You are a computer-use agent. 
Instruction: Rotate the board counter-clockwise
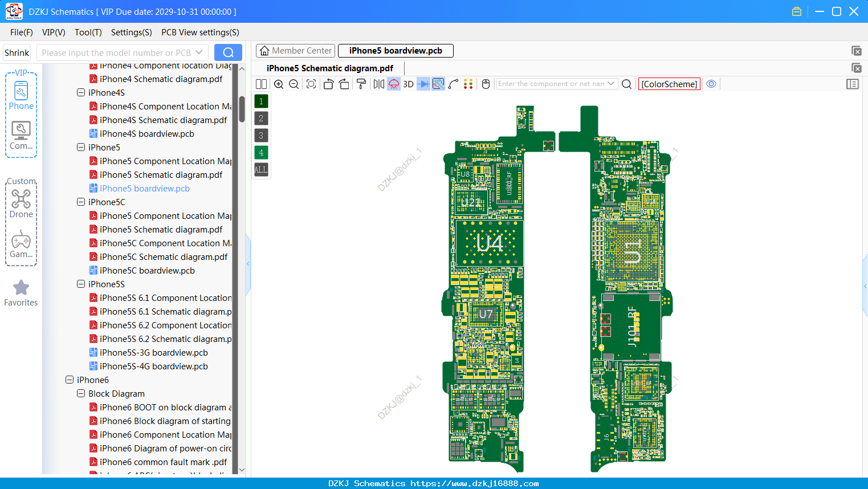coord(328,84)
